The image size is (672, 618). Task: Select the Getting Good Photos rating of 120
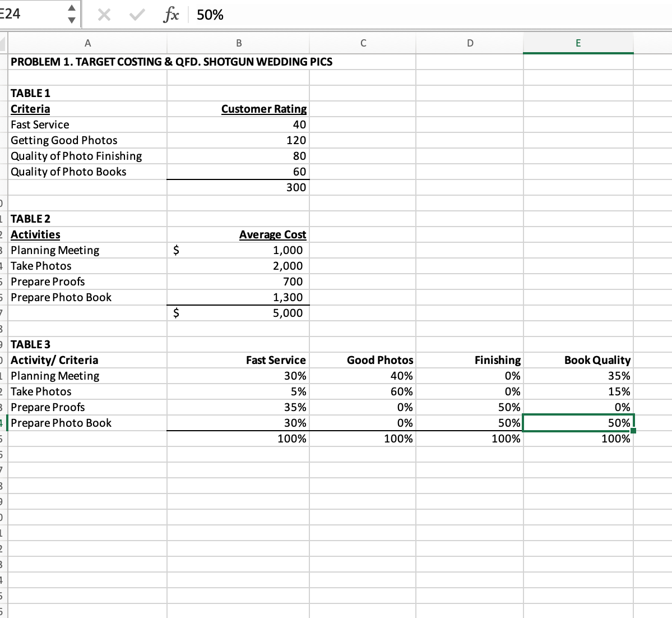(239, 140)
